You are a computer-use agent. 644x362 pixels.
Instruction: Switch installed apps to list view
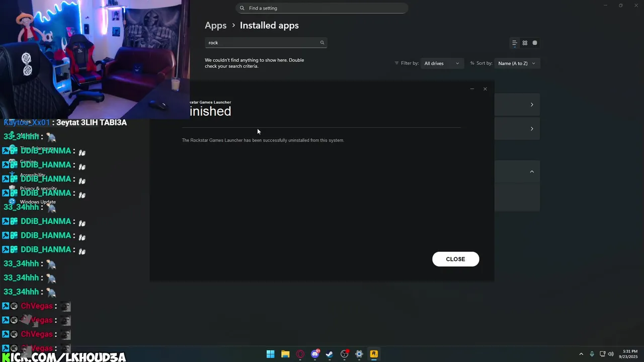514,43
